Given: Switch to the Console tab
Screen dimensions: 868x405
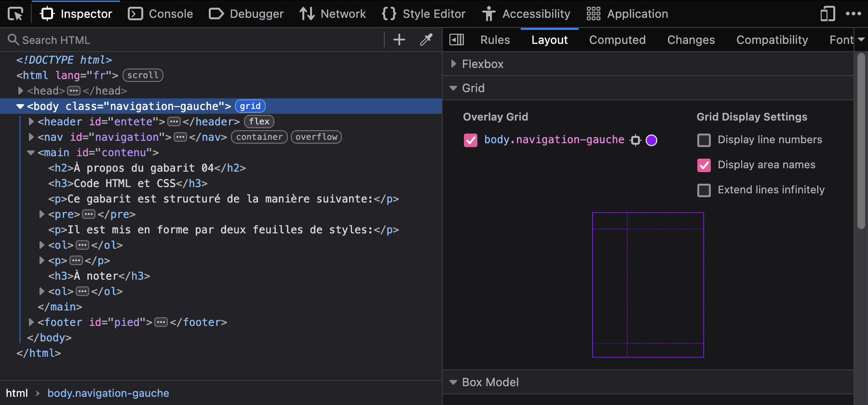Looking at the screenshot, I should (161, 14).
